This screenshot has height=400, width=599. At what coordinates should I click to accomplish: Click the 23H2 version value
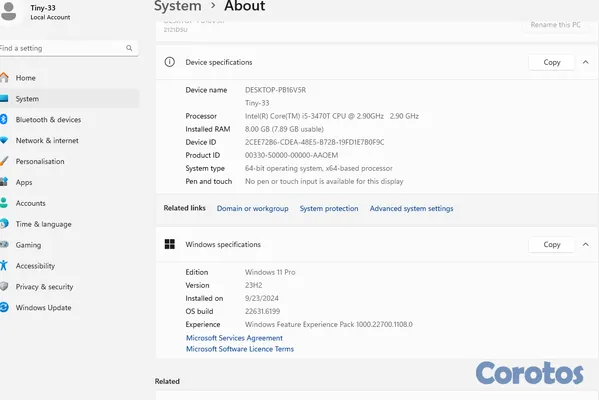click(x=254, y=285)
